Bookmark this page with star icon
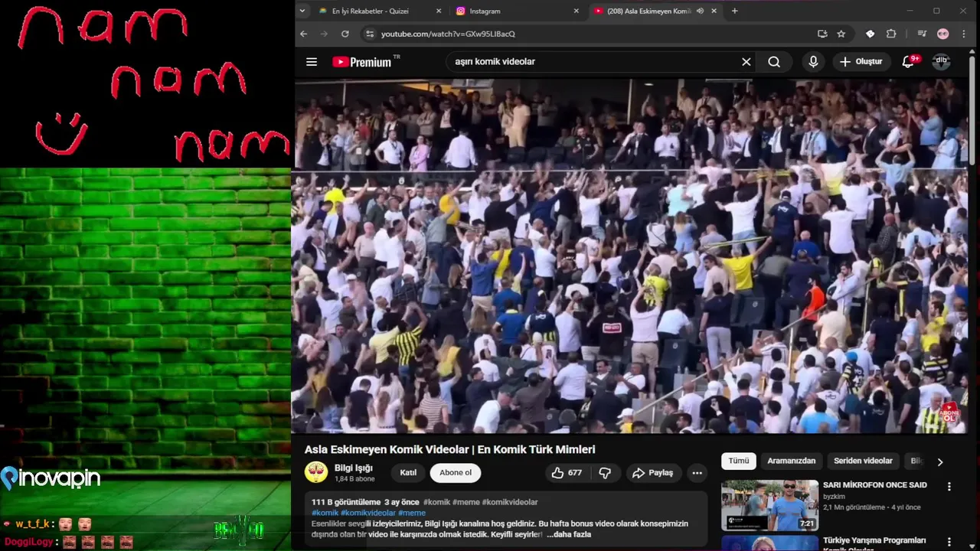 [841, 34]
